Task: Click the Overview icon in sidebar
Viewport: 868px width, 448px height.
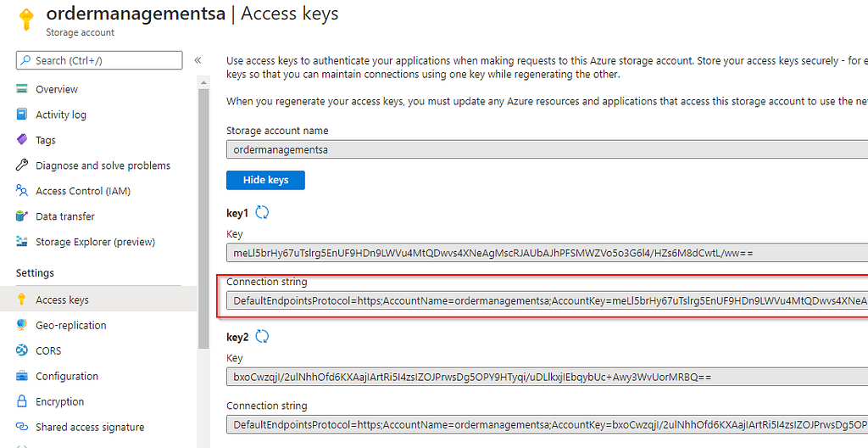Action: coord(21,89)
